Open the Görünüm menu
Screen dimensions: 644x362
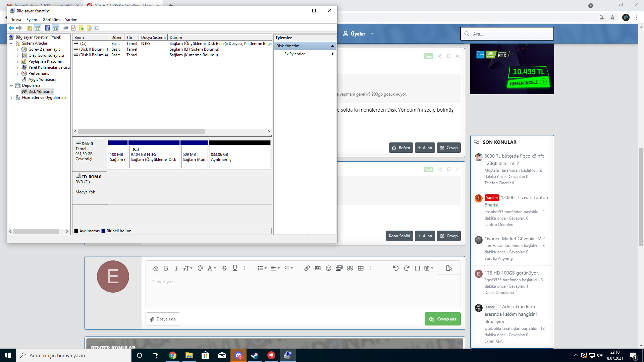[x=51, y=20]
